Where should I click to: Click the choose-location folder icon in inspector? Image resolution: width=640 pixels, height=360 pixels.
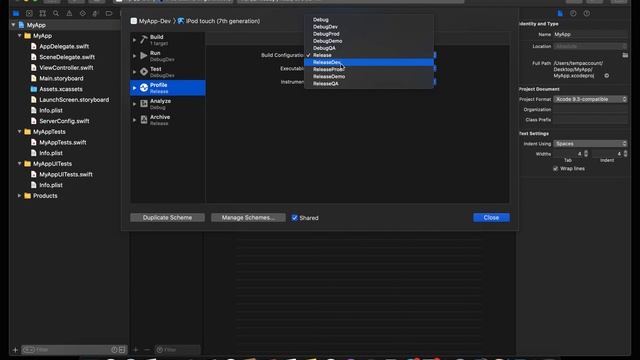coord(625,55)
